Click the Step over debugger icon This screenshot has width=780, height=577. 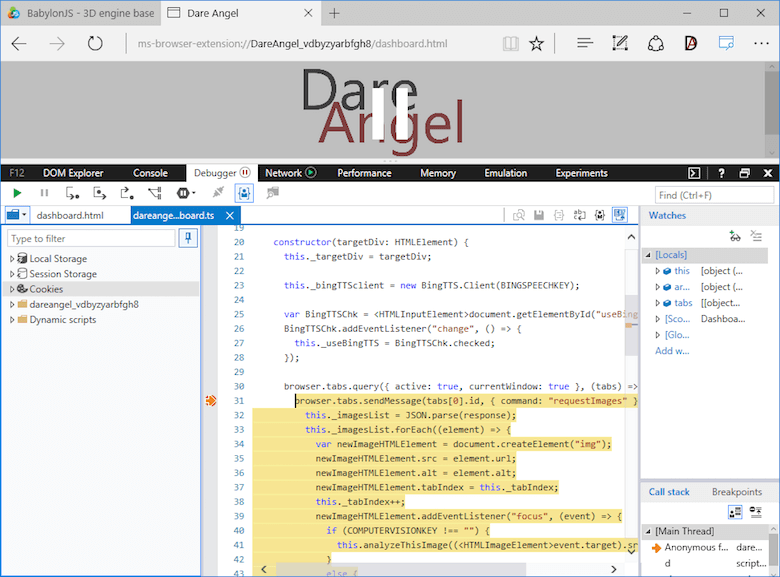(100, 193)
